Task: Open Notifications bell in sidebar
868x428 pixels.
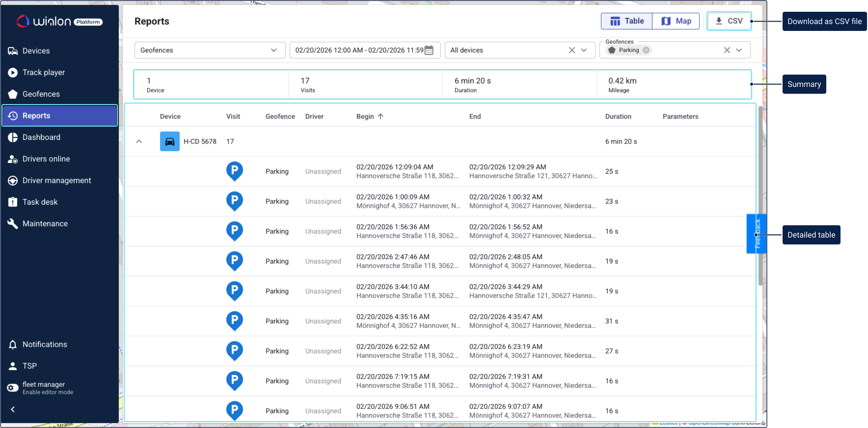Action: tap(13, 345)
